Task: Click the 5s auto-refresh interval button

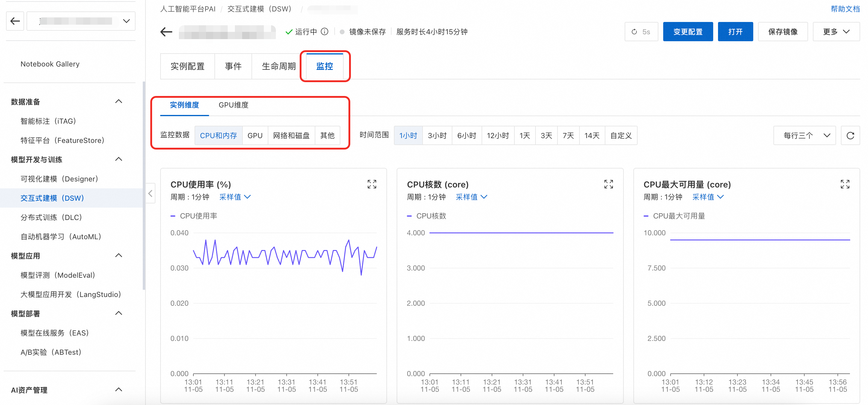Action: [641, 32]
